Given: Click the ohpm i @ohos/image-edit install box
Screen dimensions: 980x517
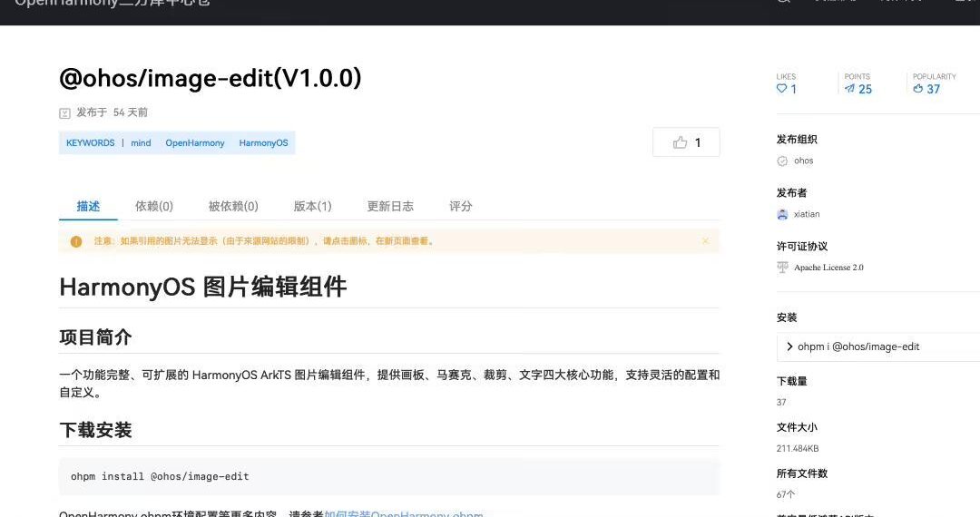Looking at the screenshot, I should (x=878, y=346).
